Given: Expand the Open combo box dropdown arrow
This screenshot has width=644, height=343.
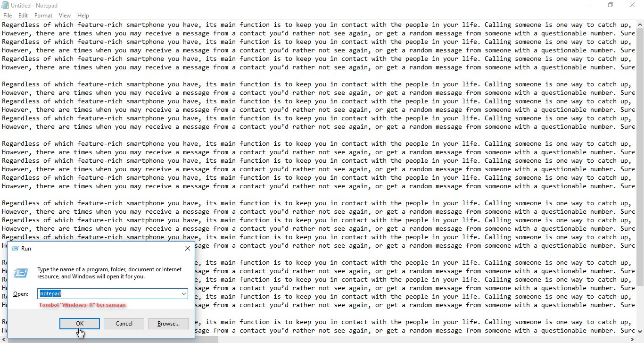Looking at the screenshot, I should click(183, 294).
